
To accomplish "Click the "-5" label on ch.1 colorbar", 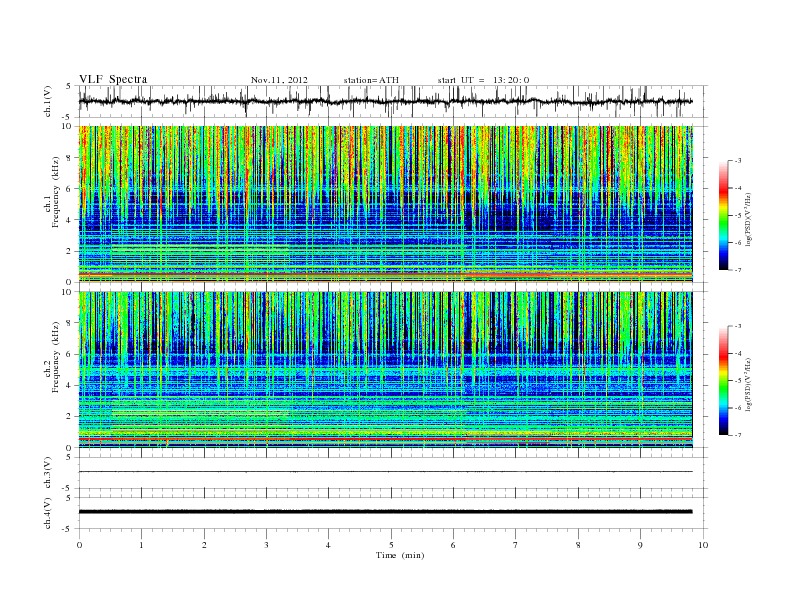I will tap(738, 216).
